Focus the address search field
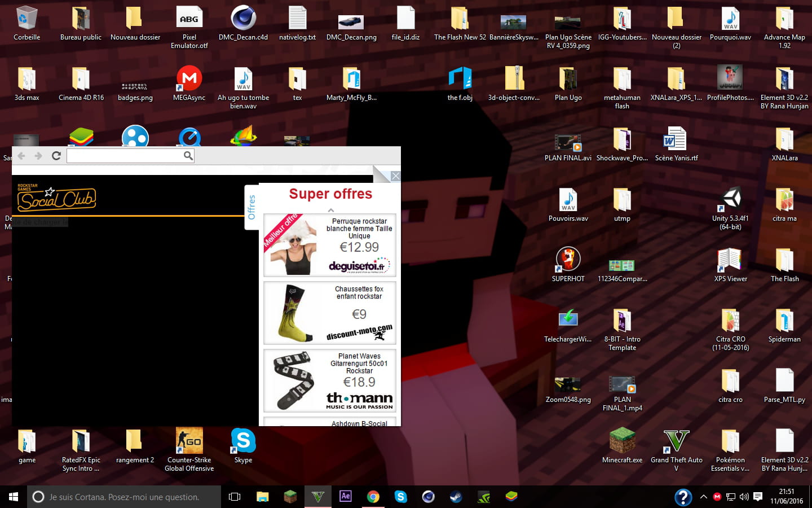This screenshot has height=508, width=812. click(x=131, y=156)
